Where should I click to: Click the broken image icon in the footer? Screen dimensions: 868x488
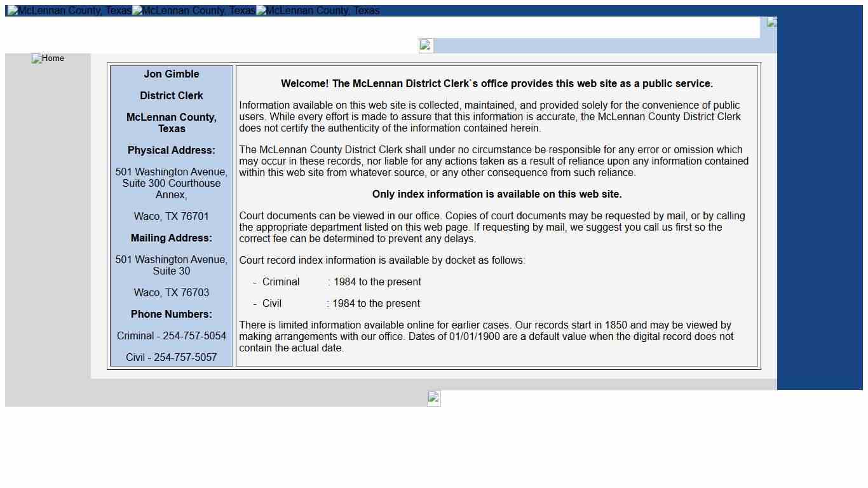click(434, 398)
